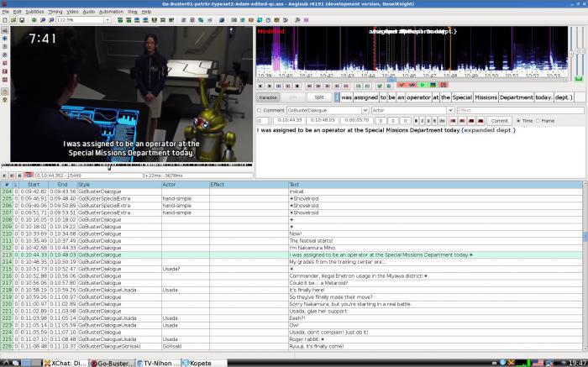Image resolution: width=588 pixels, height=367 pixels.
Task: Toggle audio auto-scroll green button
Action: [x=423, y=85]
